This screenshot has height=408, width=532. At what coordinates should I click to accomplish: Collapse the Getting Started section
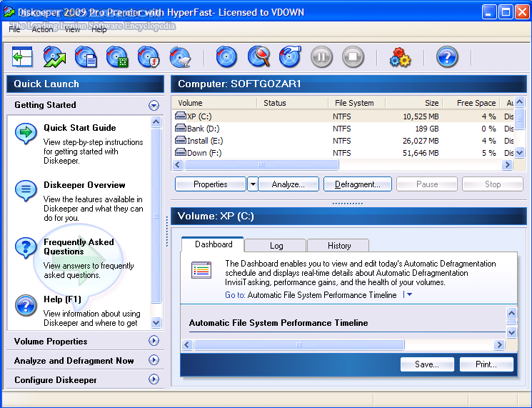tap(154, 105)
